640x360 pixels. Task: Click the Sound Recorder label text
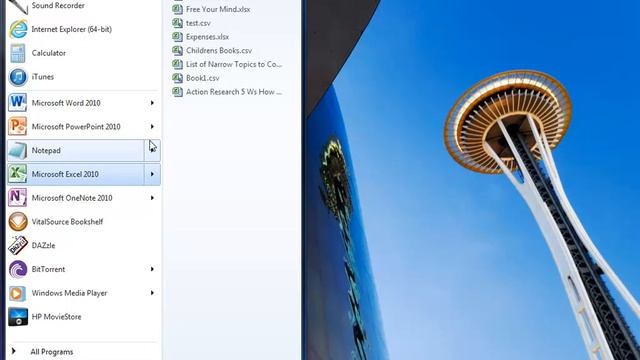click(x=58, y=6)
